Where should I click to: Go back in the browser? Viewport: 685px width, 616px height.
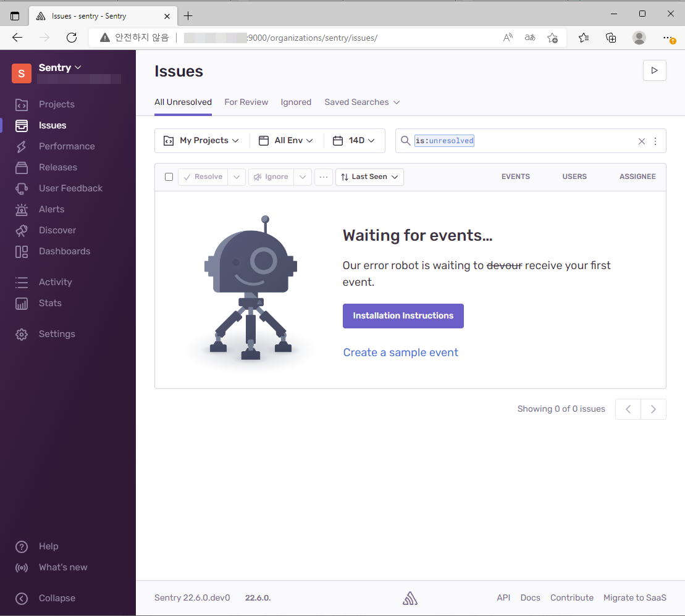(17, 38)
